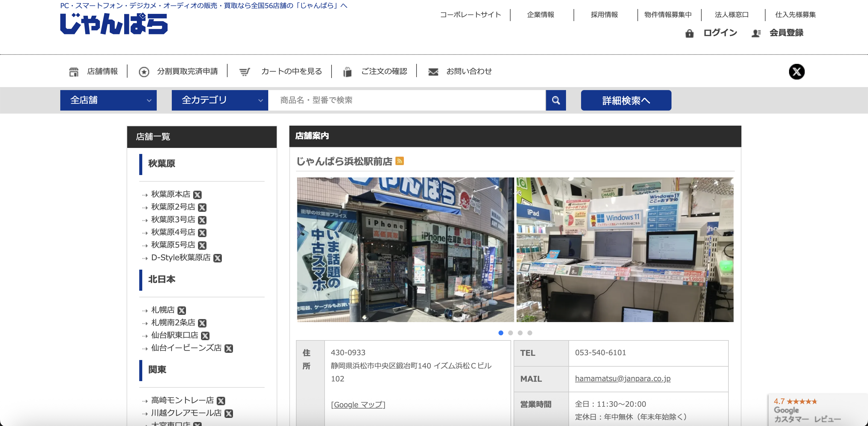The image size is (868, 426).
Task: Open X icon next to 札幌南2条店
Action: point(202,323)
